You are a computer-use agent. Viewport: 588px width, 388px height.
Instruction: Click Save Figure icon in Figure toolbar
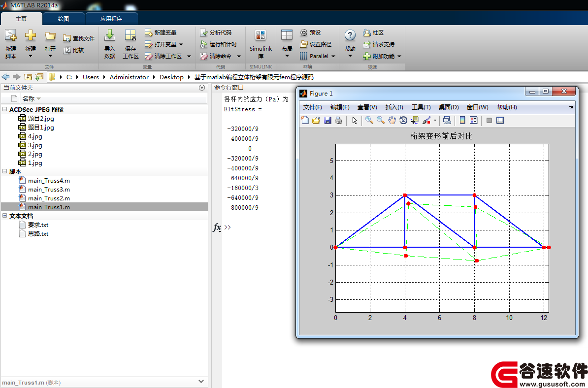(x=327, y=120)
